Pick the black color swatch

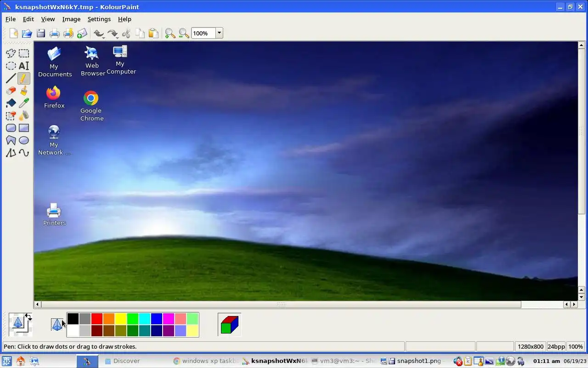[x=73, y=318]
